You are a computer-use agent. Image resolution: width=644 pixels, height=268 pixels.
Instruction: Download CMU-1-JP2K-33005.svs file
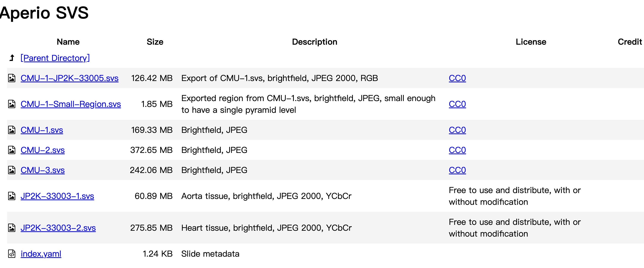coord(69,78)
